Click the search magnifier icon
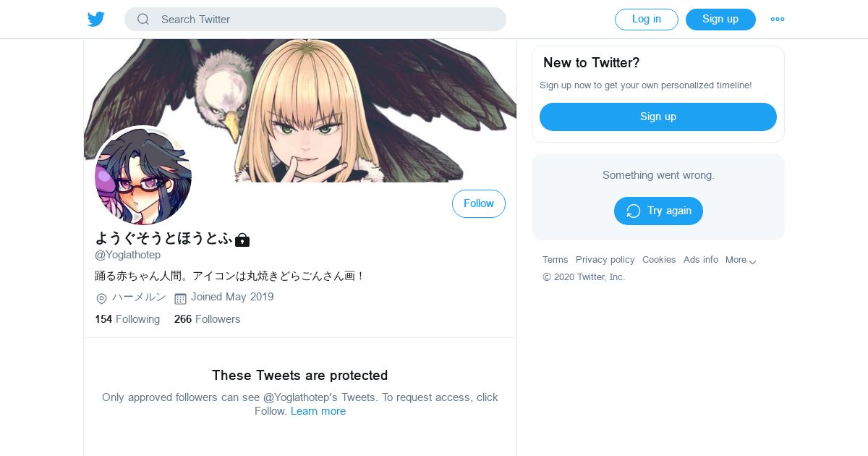This screenshot has width=868, height=456. point(143,20)
